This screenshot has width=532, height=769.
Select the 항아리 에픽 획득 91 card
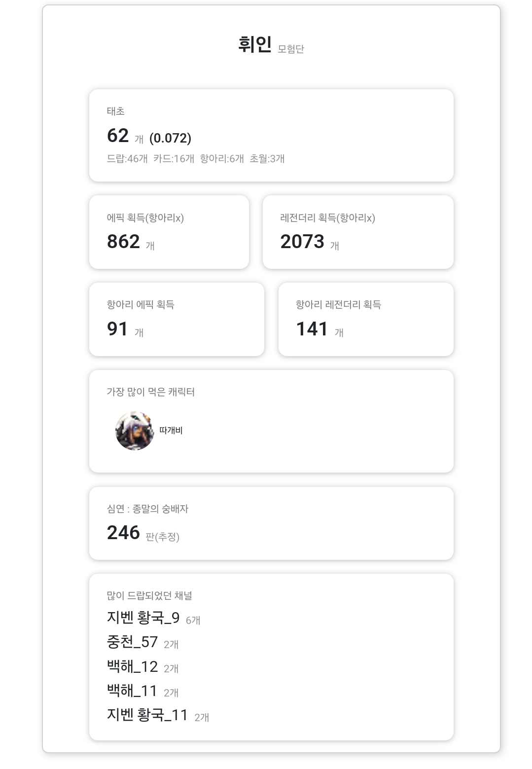pos(177,319)
